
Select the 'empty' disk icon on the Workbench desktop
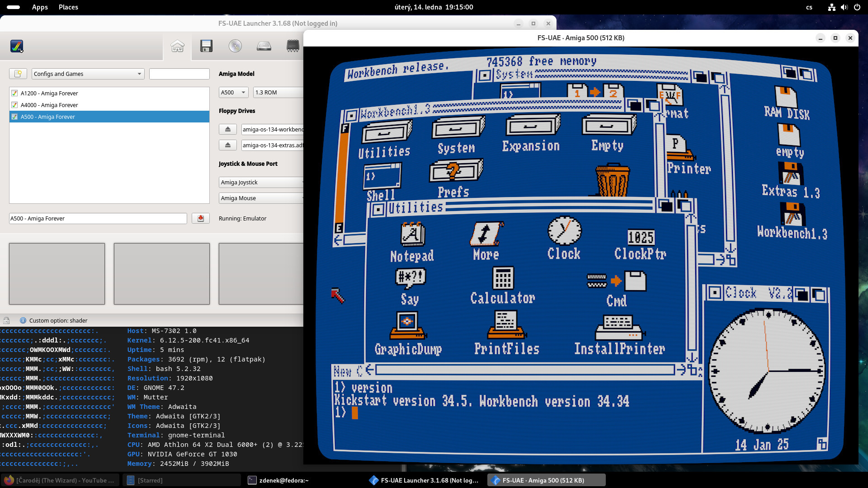point(789,135)
